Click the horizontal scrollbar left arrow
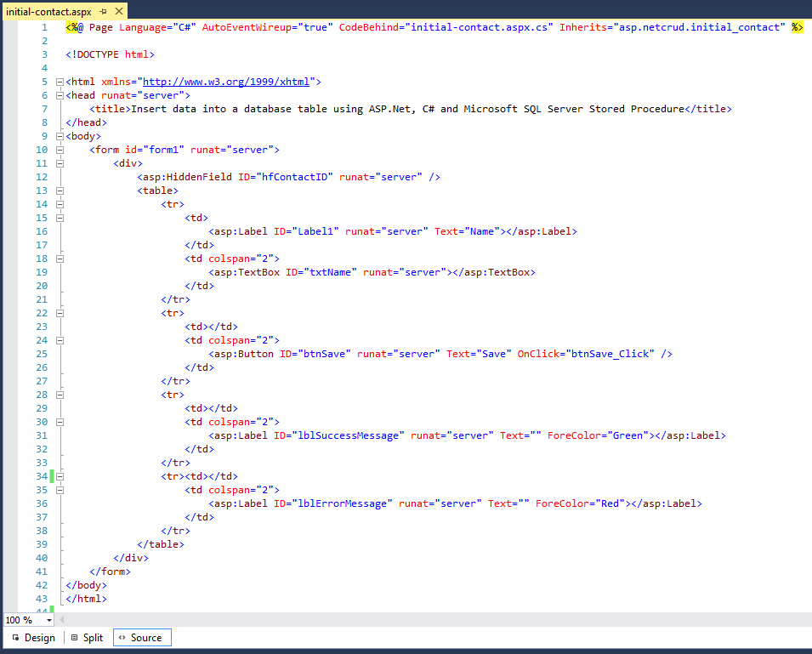 tap(60, 620)
